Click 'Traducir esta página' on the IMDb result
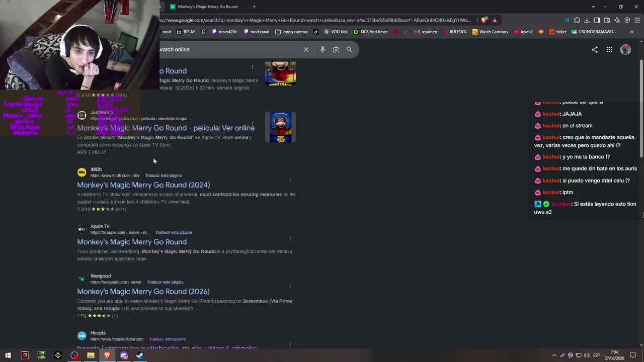The width and height of the screenshot is (644, 362). (164, 175)
